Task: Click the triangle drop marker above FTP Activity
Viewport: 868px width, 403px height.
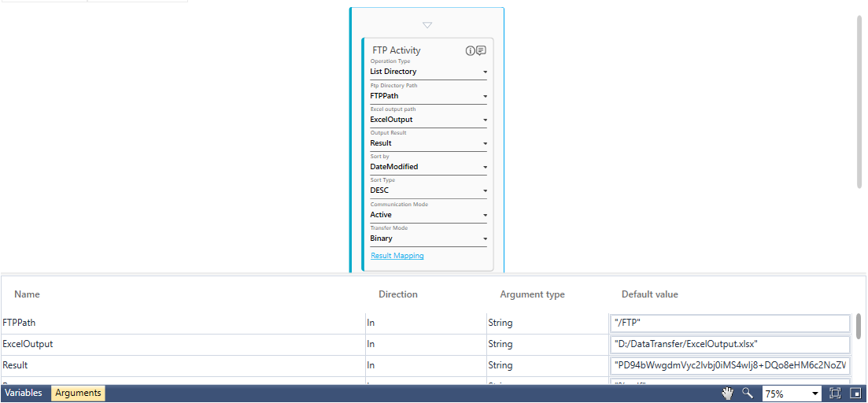Action: tap(427, 25)
